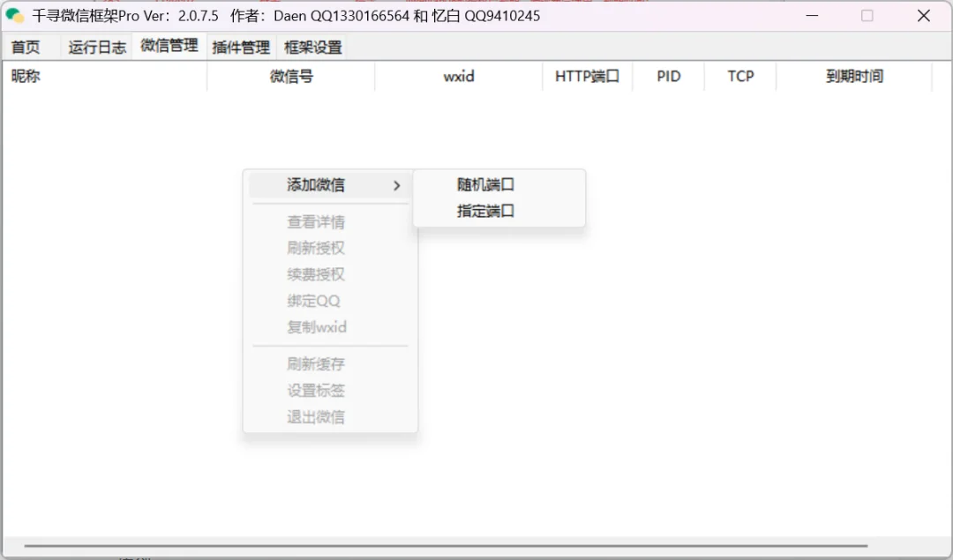953x560 pixels.
Task: Choose 添加微信 in the context menu
Action: tap(330, 184)
